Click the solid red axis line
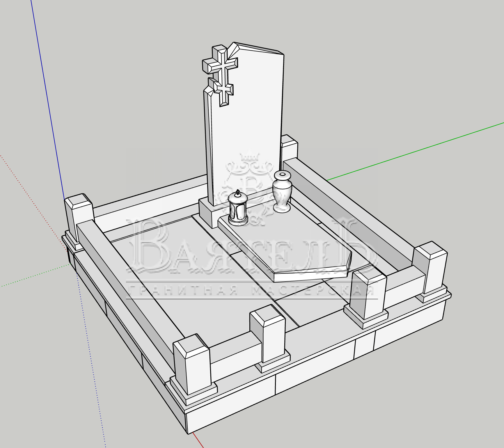Screen dimensions: 504x448 coord(198,441)
